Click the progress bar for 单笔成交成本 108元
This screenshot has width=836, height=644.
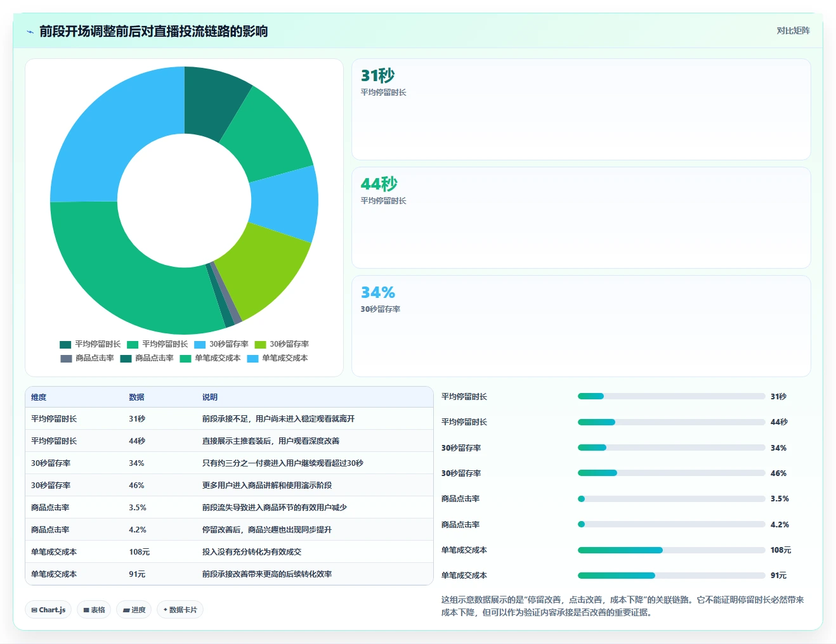coord(671,550)
